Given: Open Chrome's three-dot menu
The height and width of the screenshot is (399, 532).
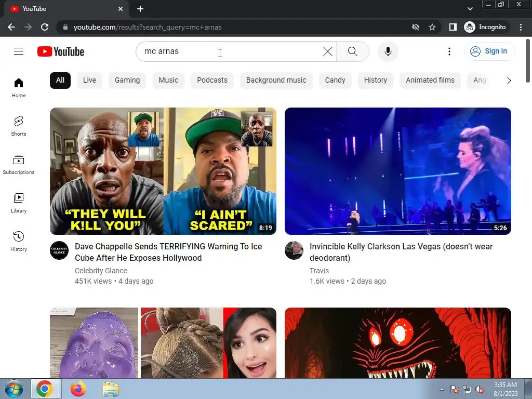Looking at the screenshot, I should (x=521, y=27).
